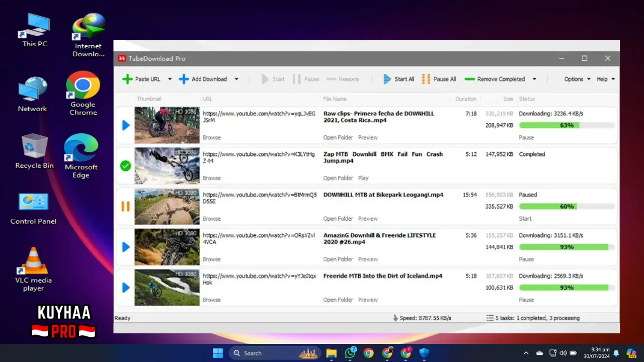Click the 93% progress bar of AmazinG Downhill
644x362 pixels.
[567, 247]
